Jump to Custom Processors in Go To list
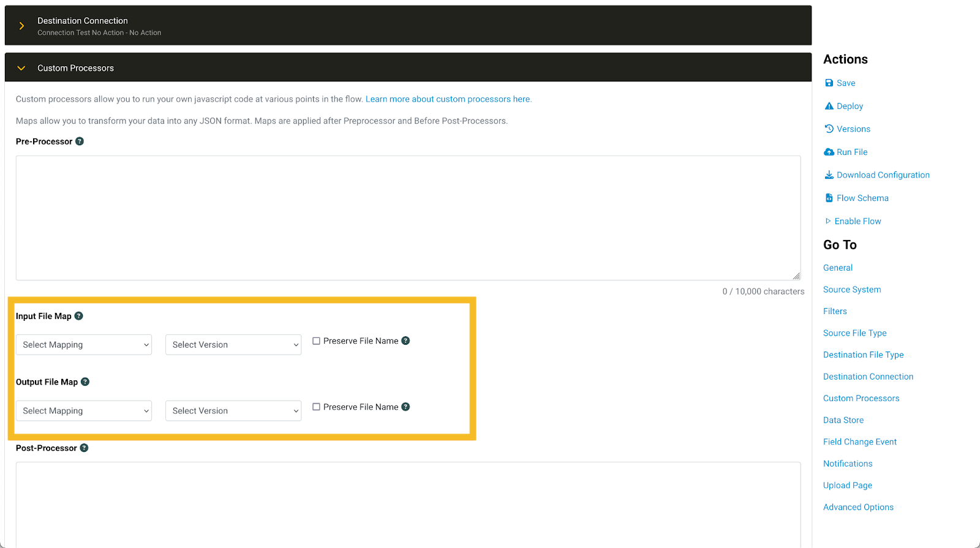 (861, 398)
